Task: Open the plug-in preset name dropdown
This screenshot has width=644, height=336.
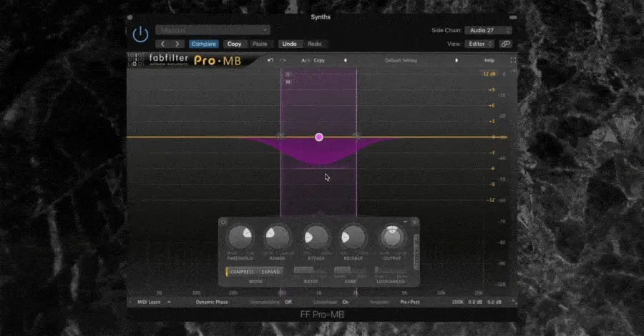Action: click(x=213, y=30)
